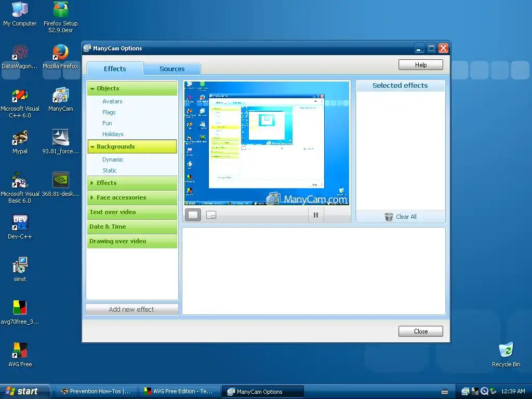
Task: Open the Text over video section
Action: pyautogui.click(x=132, y=212)
